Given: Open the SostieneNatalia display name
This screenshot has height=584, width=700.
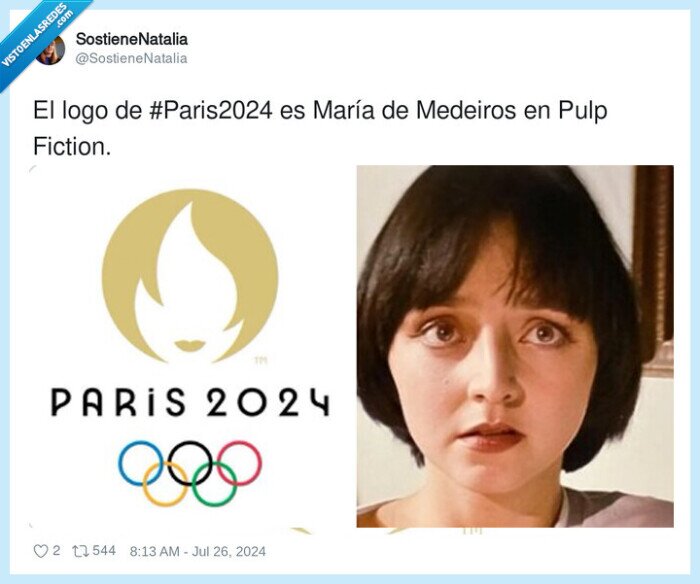Looking at the screenshot, I should pos(132,39).
